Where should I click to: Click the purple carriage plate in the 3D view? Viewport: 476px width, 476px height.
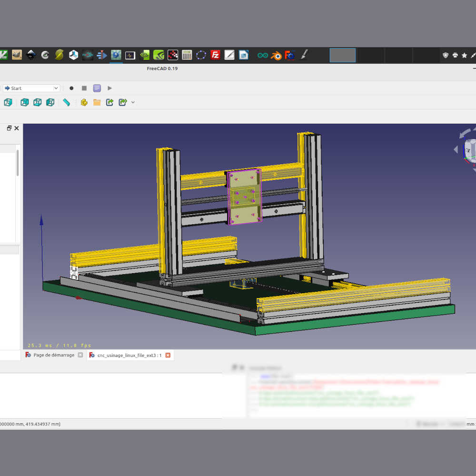click(x=244, y=197)
